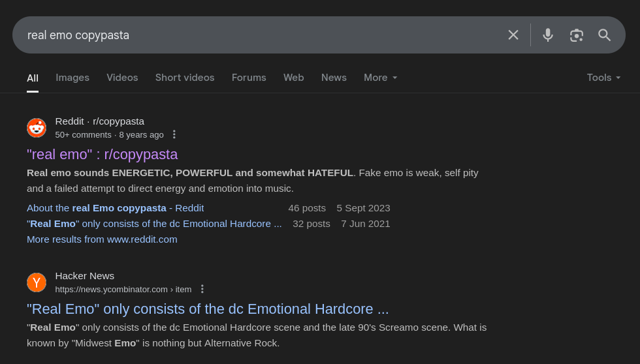Open About the real Emo copypasta link

click(x=115, y=208)
